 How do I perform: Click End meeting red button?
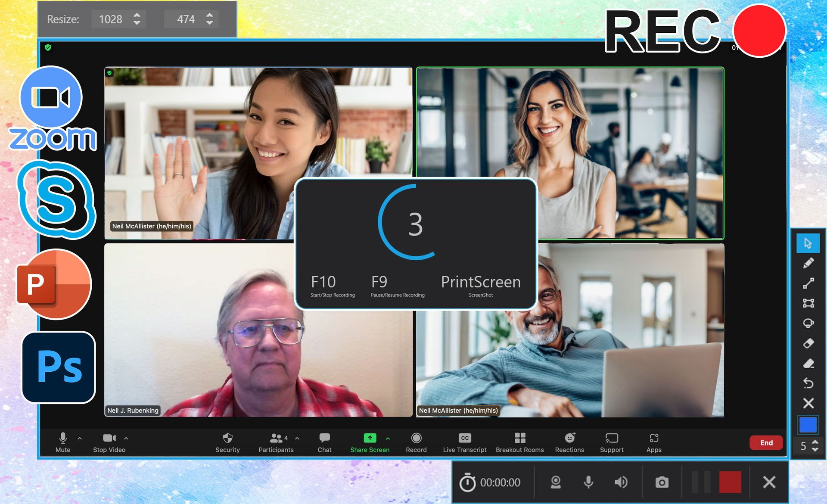763,442
